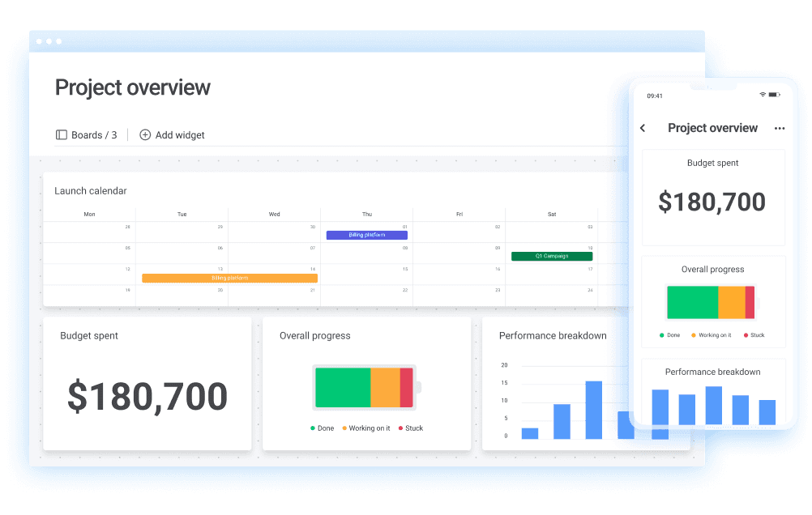Click the tallest bar in Performance breakdown
This screenshot has height=515, width=812.
[594, 410]
